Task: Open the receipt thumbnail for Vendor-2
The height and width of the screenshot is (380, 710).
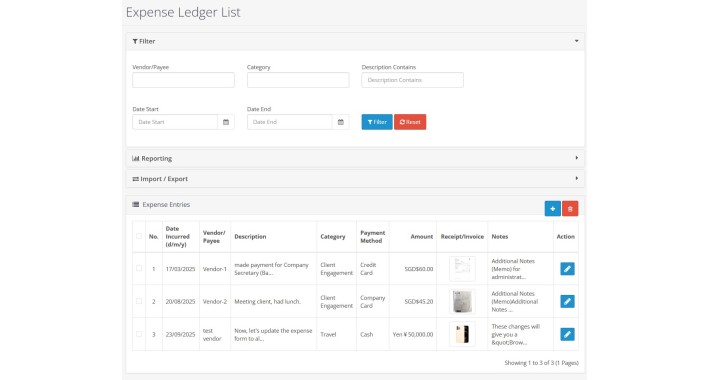Action: [x=462, y=301]
